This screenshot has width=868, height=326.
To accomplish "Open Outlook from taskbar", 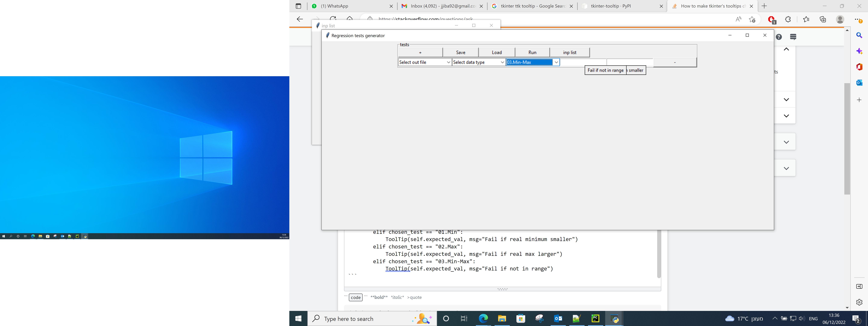I will point(558,319).
